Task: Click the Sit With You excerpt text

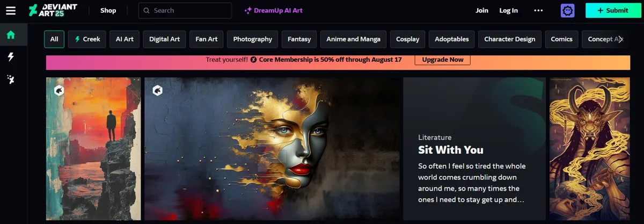Action: (x=471, y=183)
